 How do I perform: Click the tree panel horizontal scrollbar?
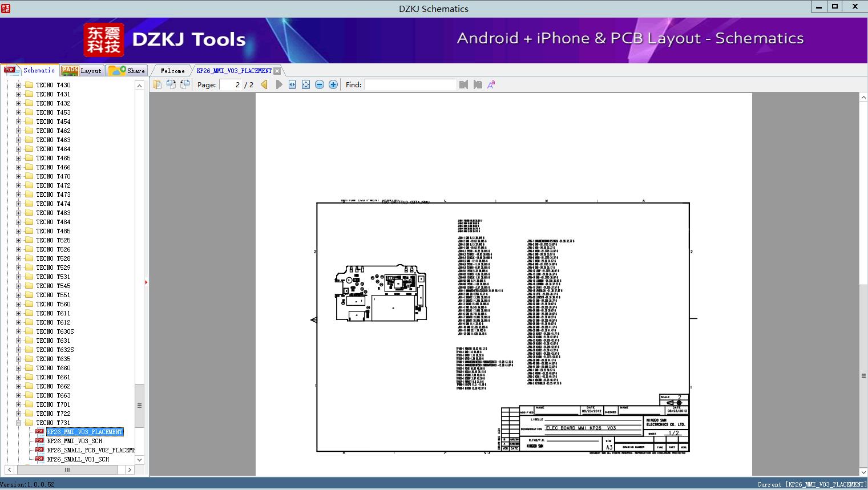67,469
